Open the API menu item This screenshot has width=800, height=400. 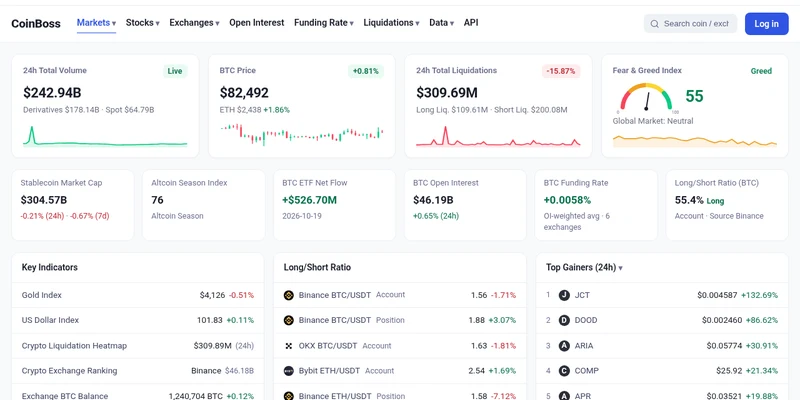pos(471,23)
